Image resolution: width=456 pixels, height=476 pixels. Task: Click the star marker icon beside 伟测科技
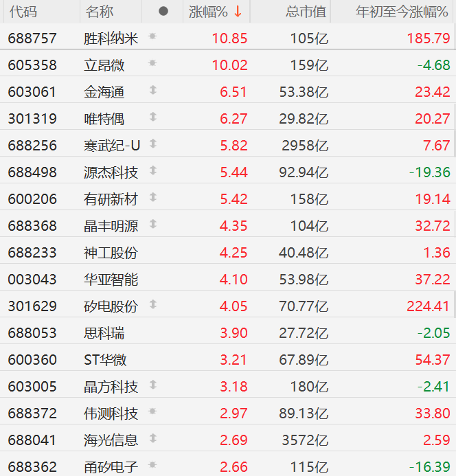[152, 412]
